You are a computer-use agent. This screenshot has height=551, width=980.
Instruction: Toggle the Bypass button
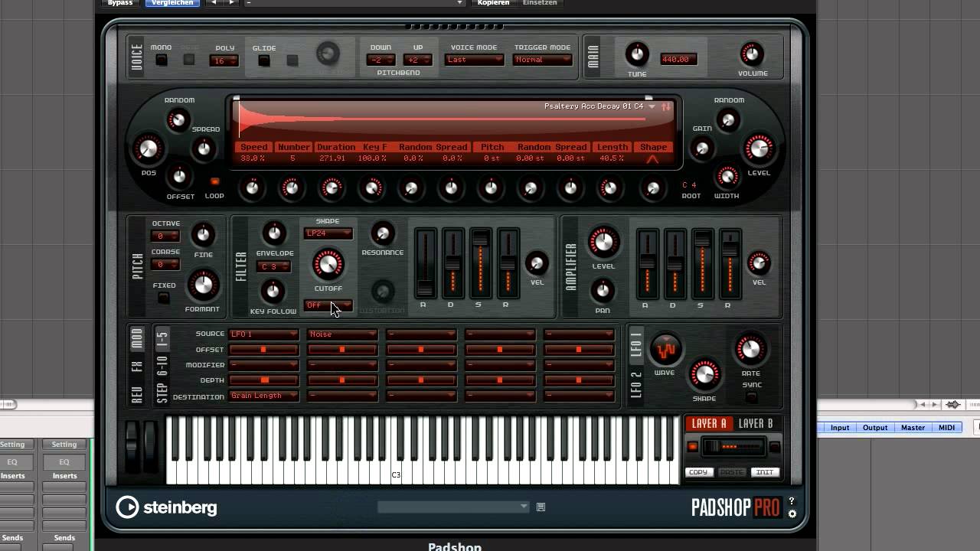click(x=120, y=3)
